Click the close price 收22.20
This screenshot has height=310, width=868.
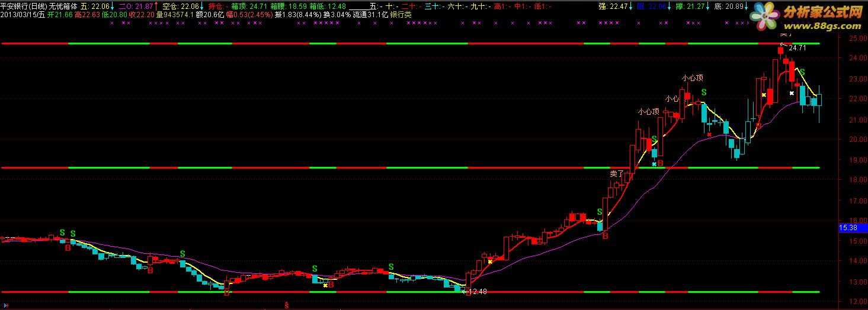pyautogui.click(x=142, y=15)
